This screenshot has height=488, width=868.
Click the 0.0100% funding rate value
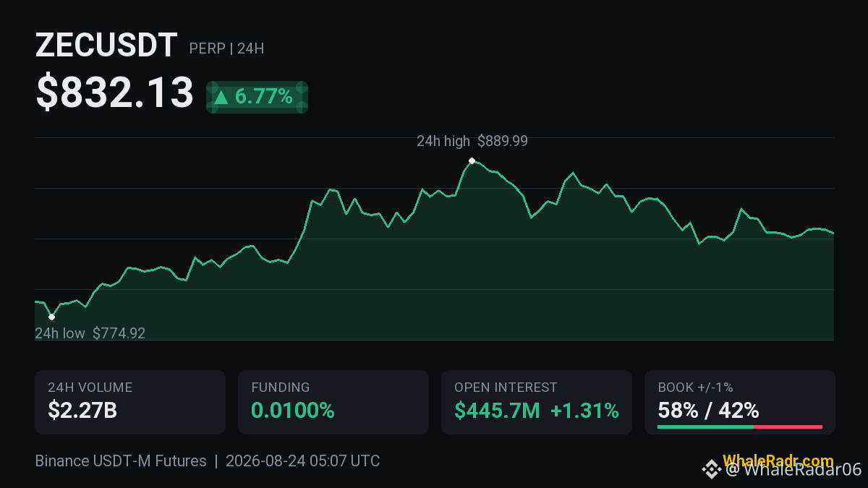[x=293, y=411]
